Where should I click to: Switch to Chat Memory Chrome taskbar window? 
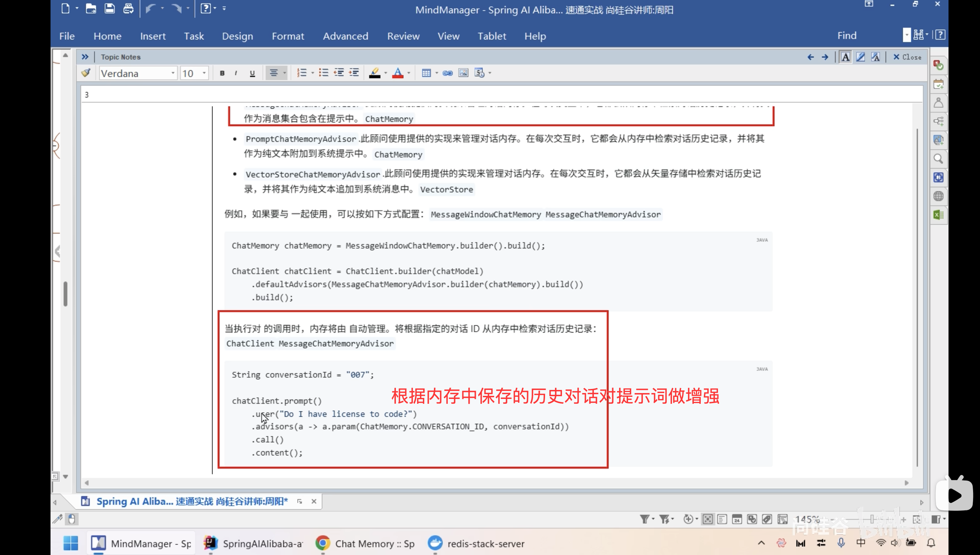365,543
